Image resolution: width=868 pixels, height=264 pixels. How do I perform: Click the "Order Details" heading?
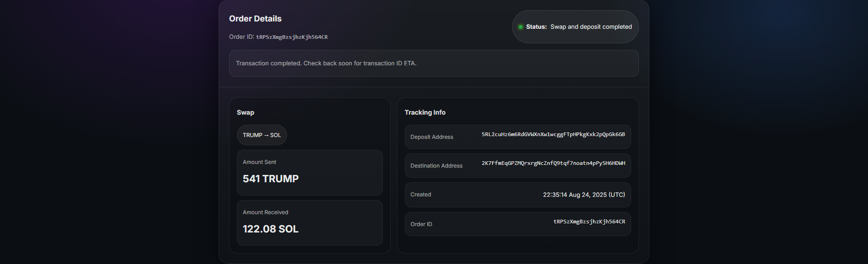click(255, 19)
